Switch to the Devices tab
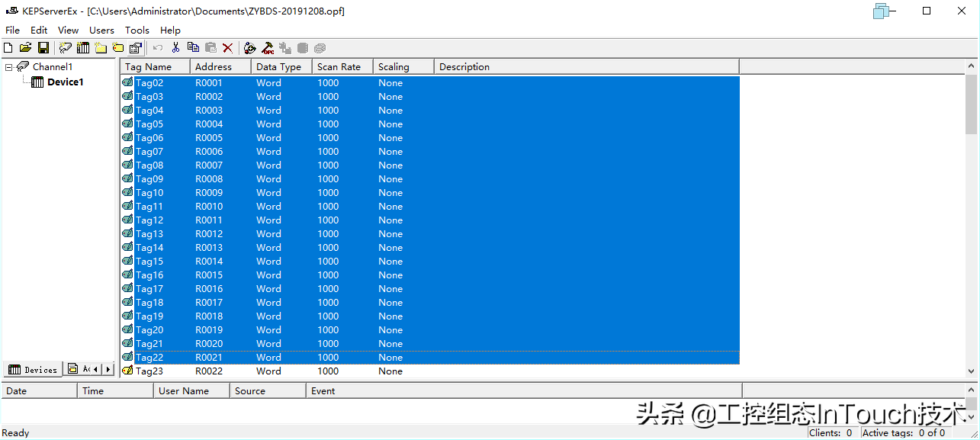Image resolution: width=980 pixels, height=440 pixels. point(33,369)
